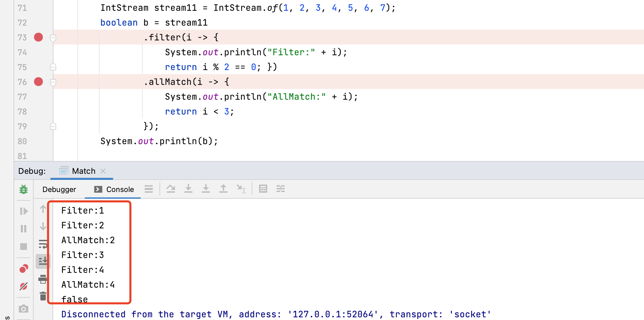Click Trace Current Stream Chain icon
Image resolution: width=644 pixels, height=320 pixels.
coord(281,189)
